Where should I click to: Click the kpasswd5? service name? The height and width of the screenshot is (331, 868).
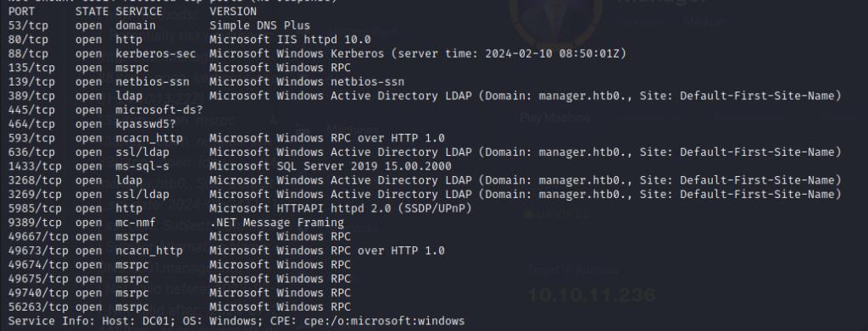(x=146, y=124)
